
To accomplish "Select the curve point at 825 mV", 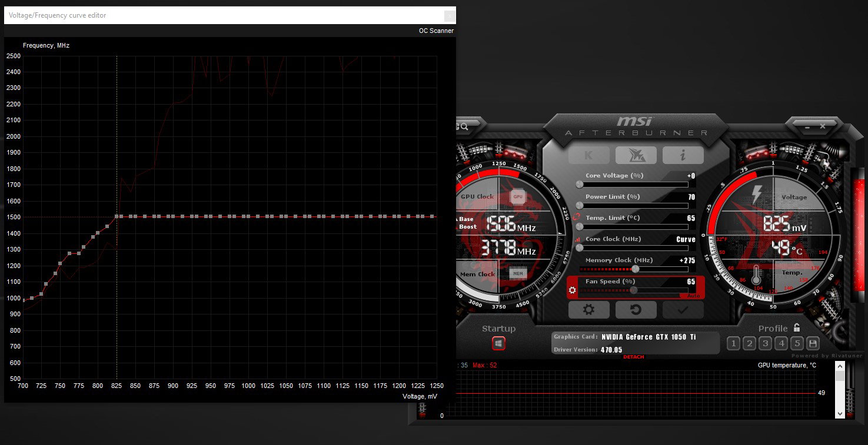I will (117, 216).
